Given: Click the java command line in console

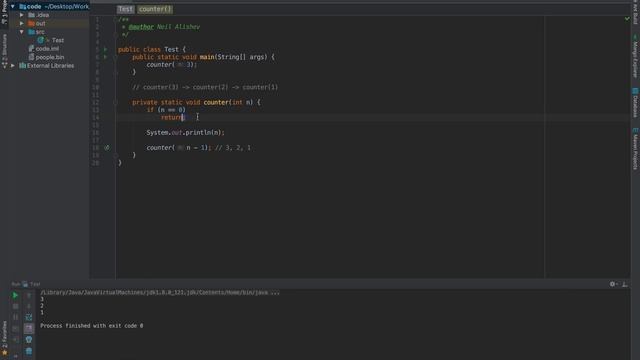Looking at the screenshot, I should (x=160, y=292).
